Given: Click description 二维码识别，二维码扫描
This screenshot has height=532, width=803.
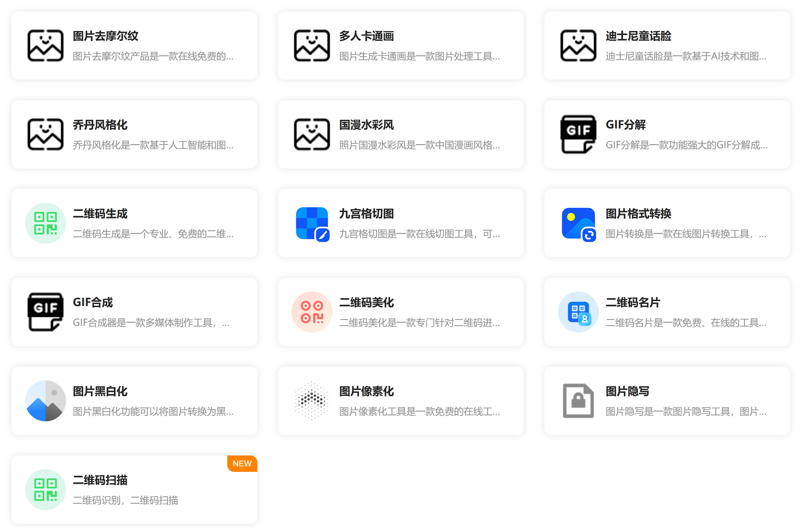Looking at the screenshot, I should pyautogui.click(x=125, y=500).
